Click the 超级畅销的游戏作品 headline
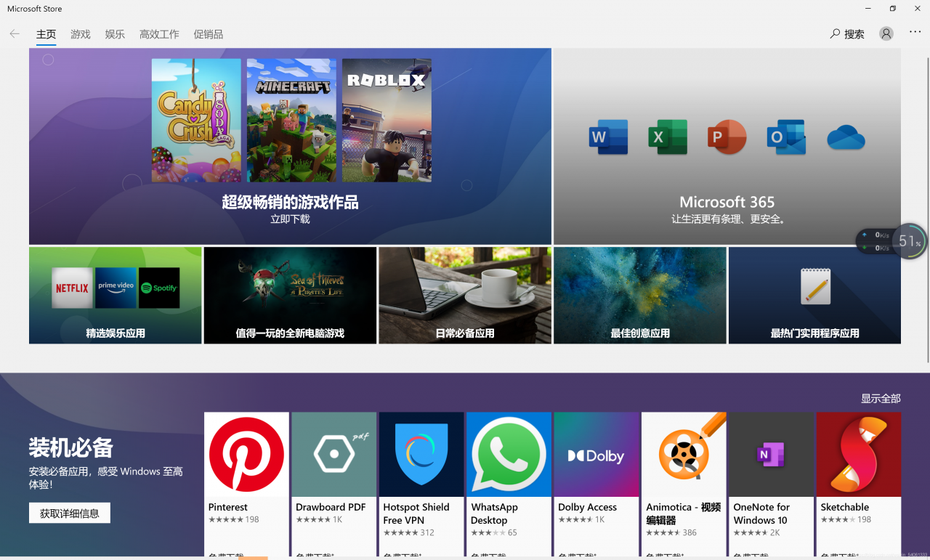Image resolution: width=930 pixels, height=560 pixels. [290, 202]
